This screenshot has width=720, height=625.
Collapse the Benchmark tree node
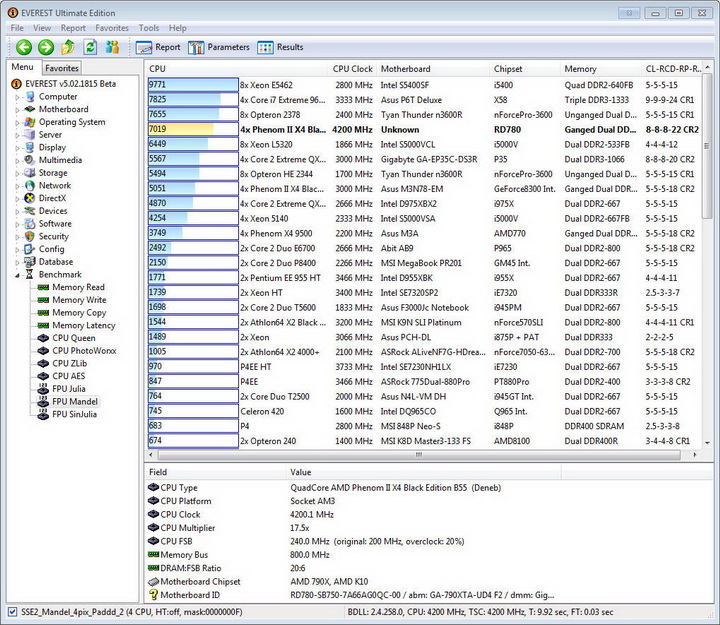17,275
